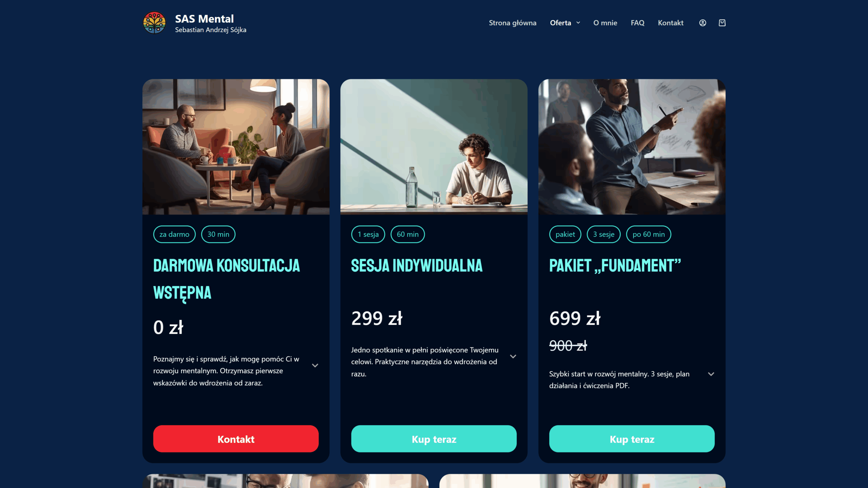Image resolution: width=868 pixels, height=488 pixels.
Task: Expand the Oferta dropdown arrow
Action: pos(578,23)
